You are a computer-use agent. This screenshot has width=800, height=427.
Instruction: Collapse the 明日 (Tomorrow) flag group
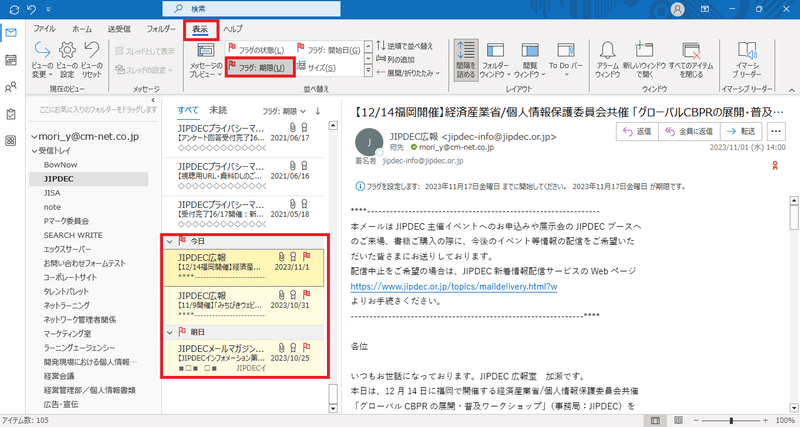coord(170,332)
